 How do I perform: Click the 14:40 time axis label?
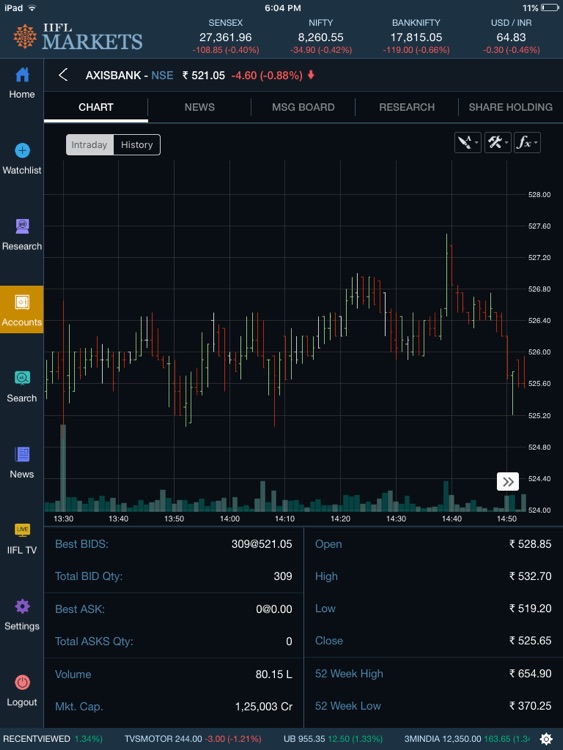[x=451, y=518]
